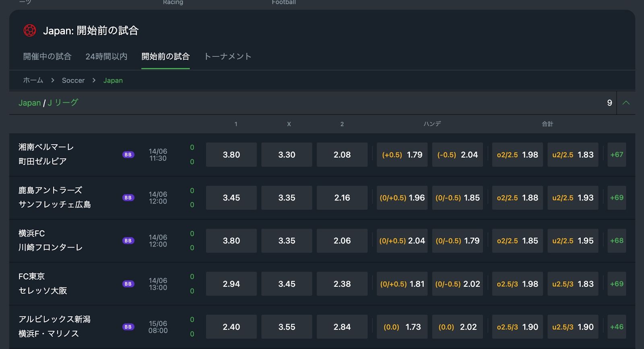Open BB badge for 湘南ベルマーレ match

click(128, 155)
